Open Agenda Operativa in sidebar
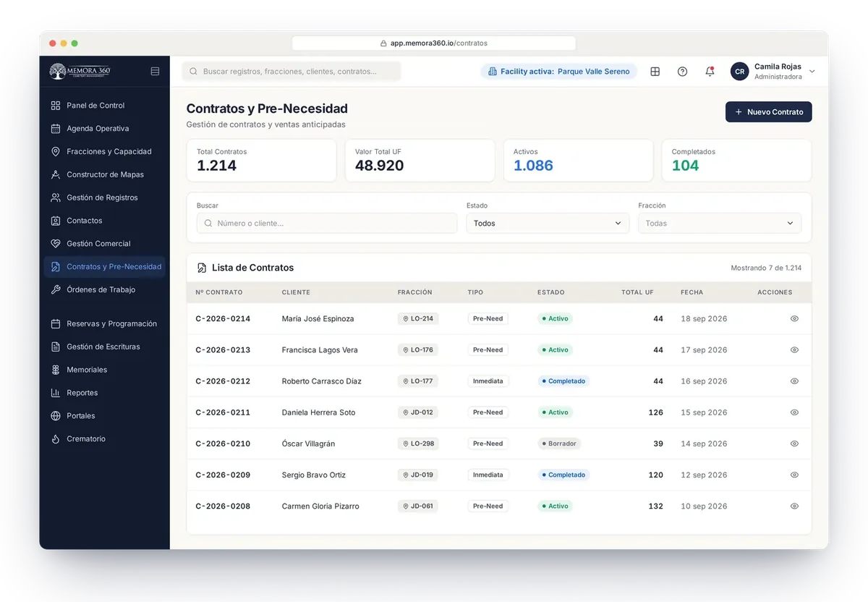 coord(104,129)
